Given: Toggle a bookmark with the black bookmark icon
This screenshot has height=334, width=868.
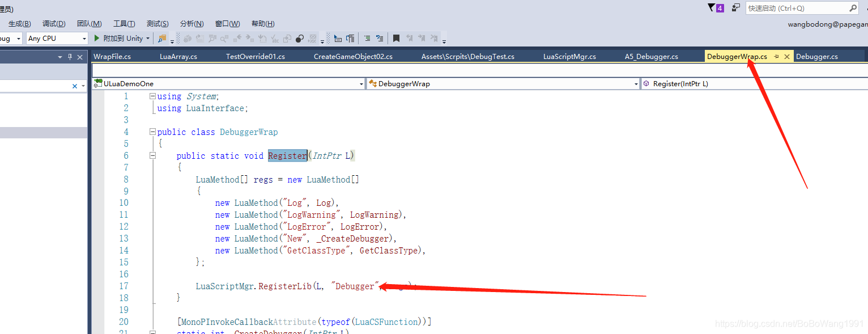Looking at the screenshot, I should (397, 39).
